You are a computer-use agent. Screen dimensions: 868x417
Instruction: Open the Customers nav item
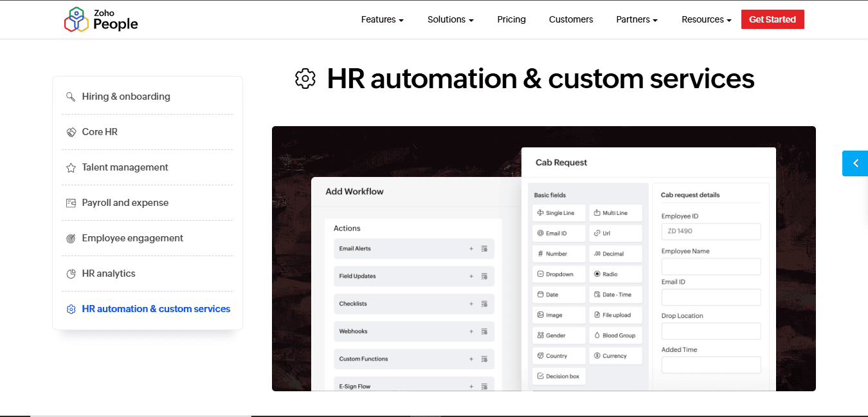pos(571,19)
